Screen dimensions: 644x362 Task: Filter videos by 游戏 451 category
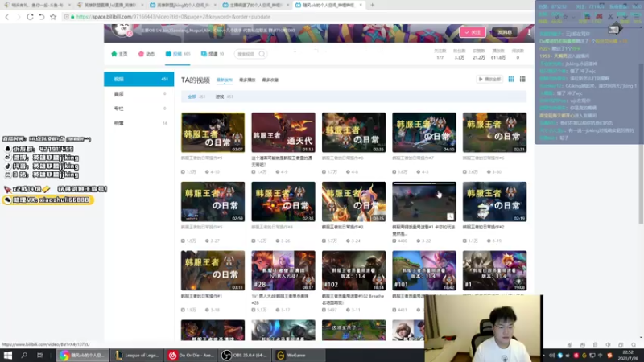tap(225, 97)
